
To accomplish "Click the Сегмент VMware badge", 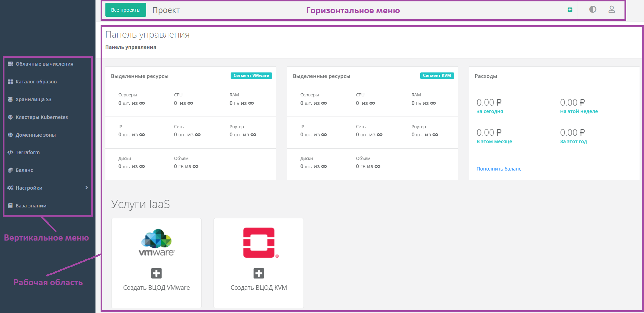I will [x=251, y=76].
